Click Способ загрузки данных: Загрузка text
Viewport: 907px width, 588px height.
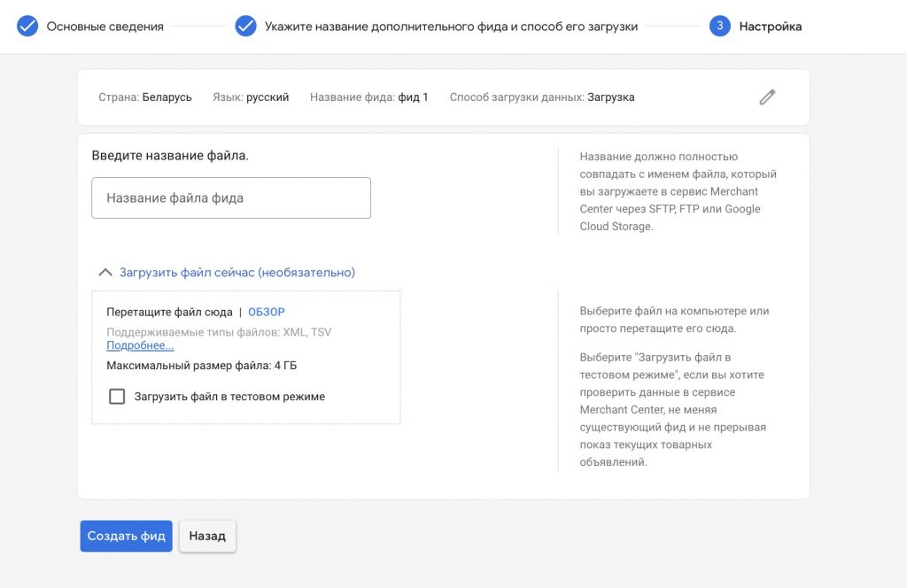point(542,97)
